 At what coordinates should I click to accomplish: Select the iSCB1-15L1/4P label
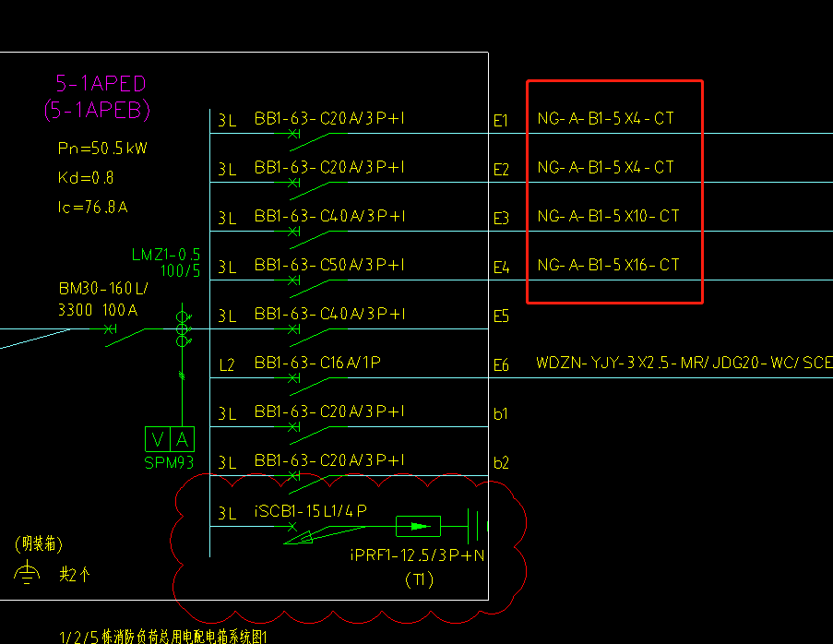(x=311, y=511)
